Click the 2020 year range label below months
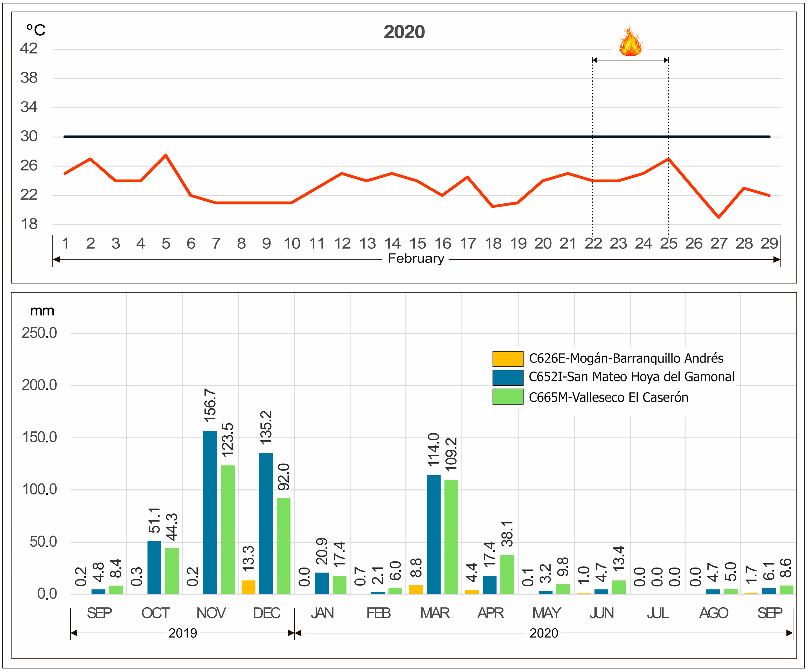808x672 pixels. point(544,633)
